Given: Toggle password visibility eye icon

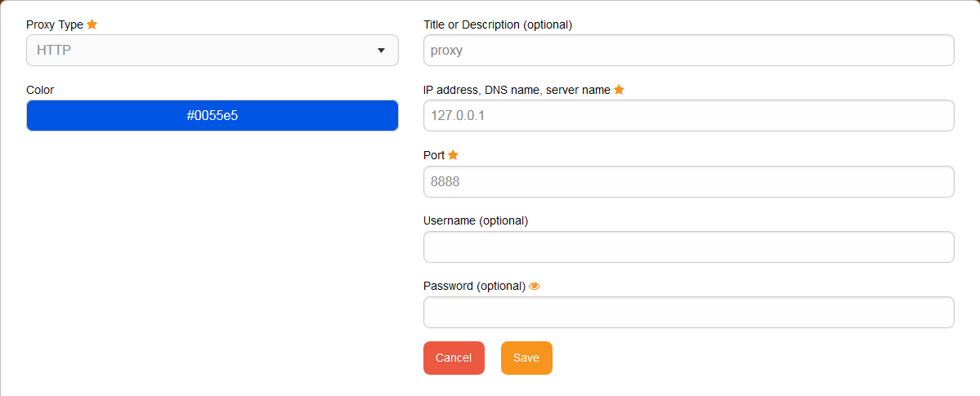Looking at the screenshot, I should (534, 286).
